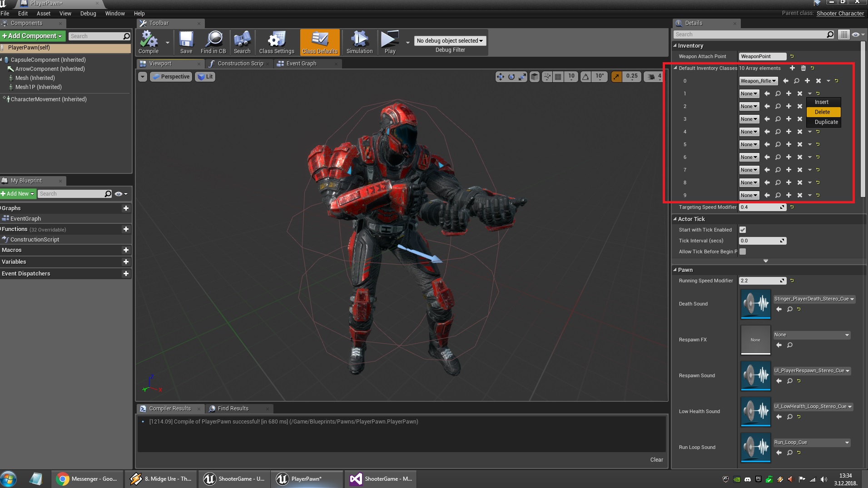
Task: Open the Weapon_Rifle class dropdown
Action: (758, 81)
